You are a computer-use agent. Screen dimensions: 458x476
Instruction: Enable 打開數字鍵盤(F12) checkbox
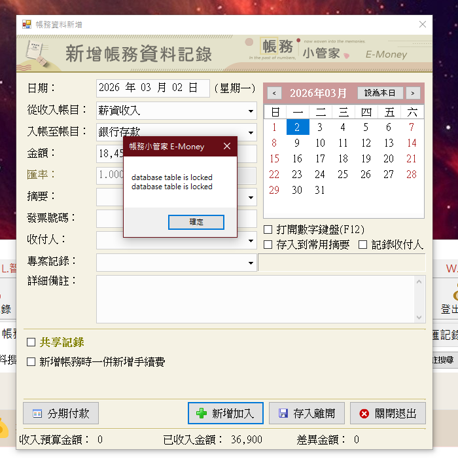[268, 230]
